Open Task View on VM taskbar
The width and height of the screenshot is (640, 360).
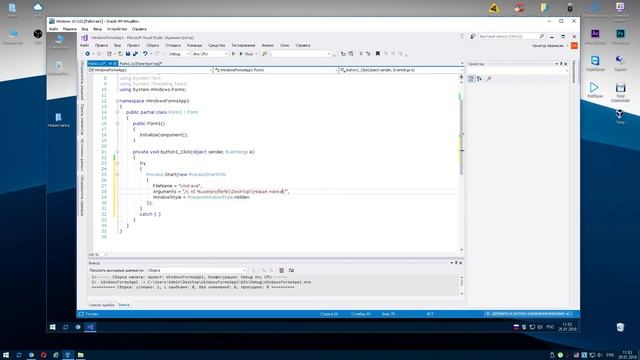[65, 327]
